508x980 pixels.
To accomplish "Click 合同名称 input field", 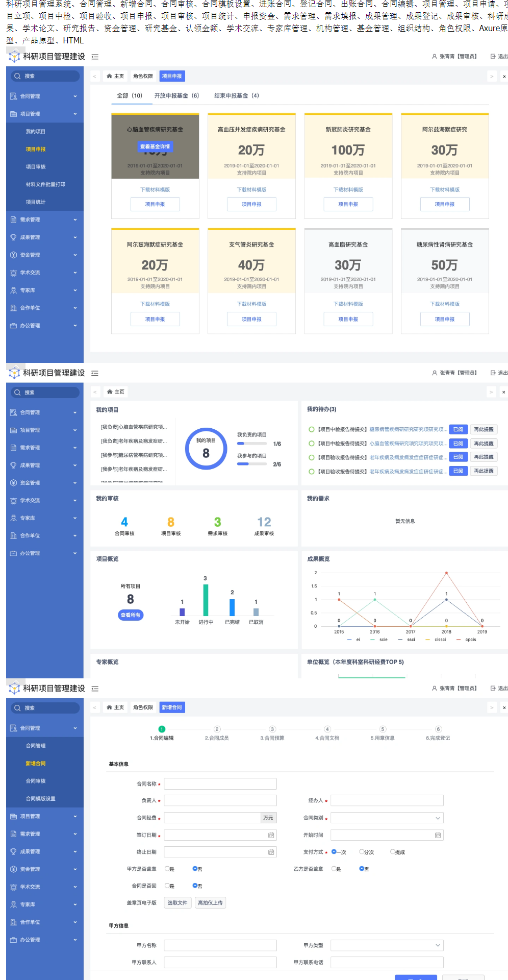I will [x=220, y=783].
